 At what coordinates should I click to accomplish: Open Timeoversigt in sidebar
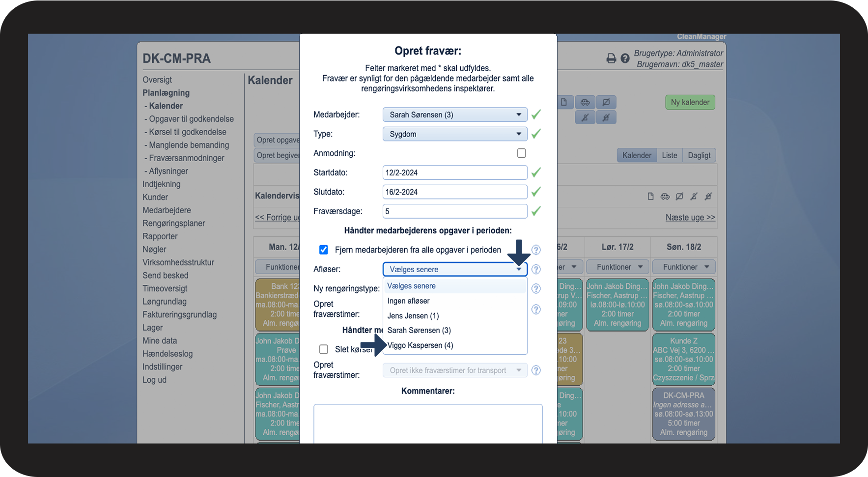tap(165, 289)
